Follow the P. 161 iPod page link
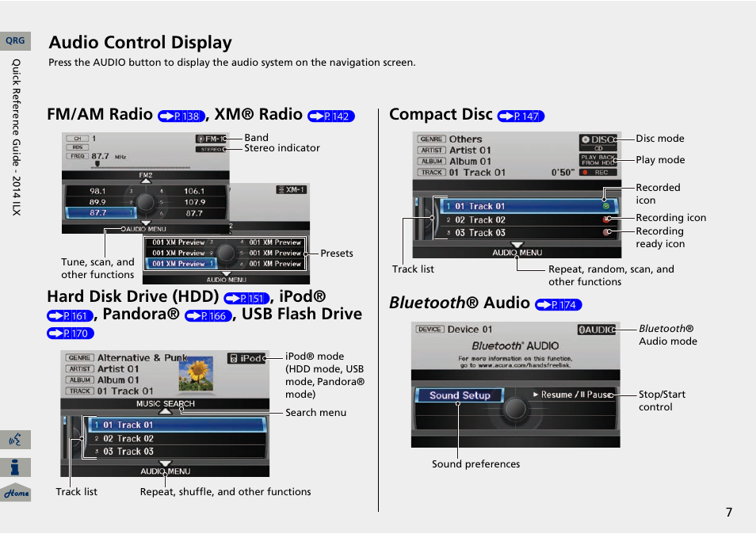The width and height of the screenshot is (756, 534). [70, 315]
